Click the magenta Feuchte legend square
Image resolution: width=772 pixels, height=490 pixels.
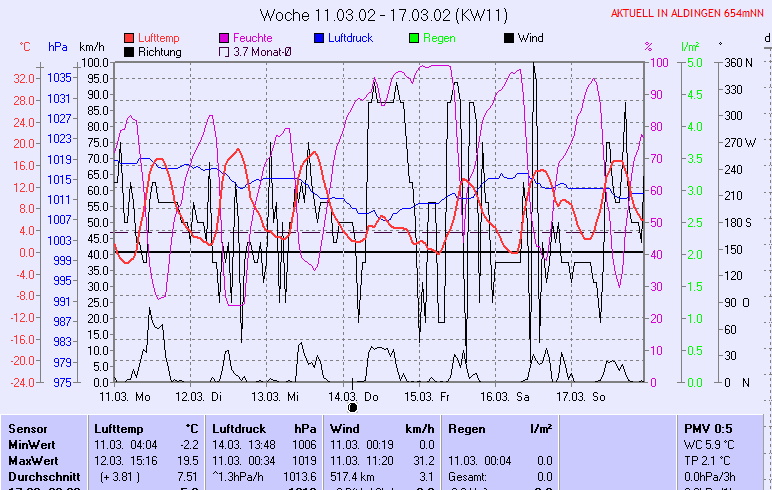[x=223, y=38]
